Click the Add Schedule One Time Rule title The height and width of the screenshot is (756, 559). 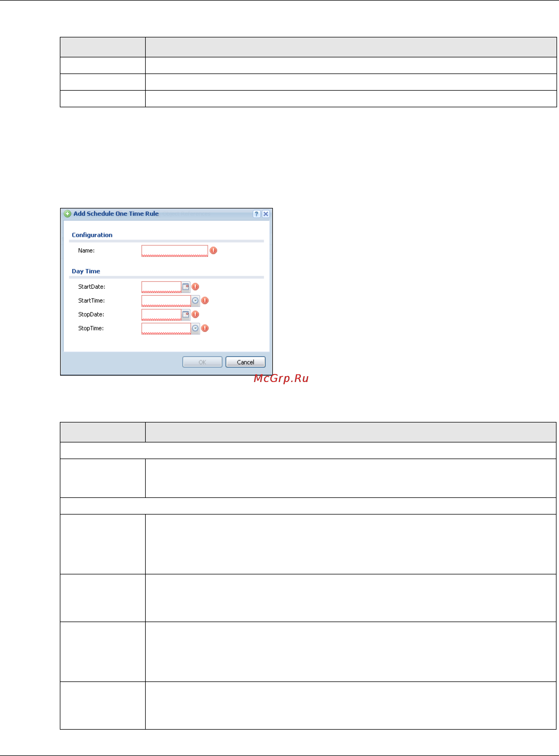(x=116, y=214)
